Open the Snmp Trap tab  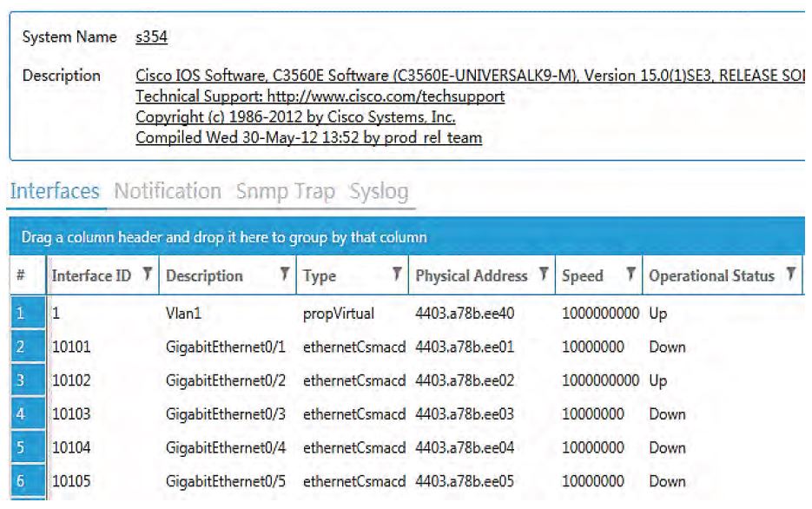(285, 191)
